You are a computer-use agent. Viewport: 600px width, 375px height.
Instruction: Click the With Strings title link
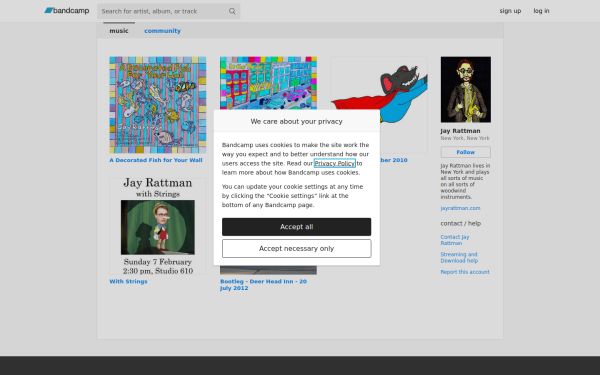click(128, 281)
